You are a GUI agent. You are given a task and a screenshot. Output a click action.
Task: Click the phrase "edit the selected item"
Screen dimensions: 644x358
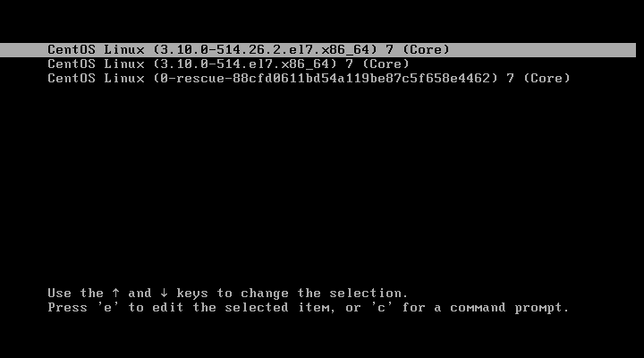pos(241,308)
